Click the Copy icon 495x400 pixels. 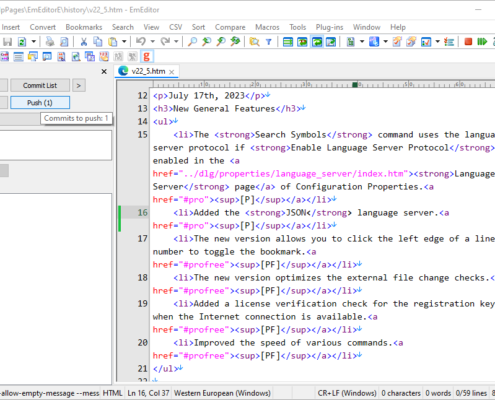98,42
